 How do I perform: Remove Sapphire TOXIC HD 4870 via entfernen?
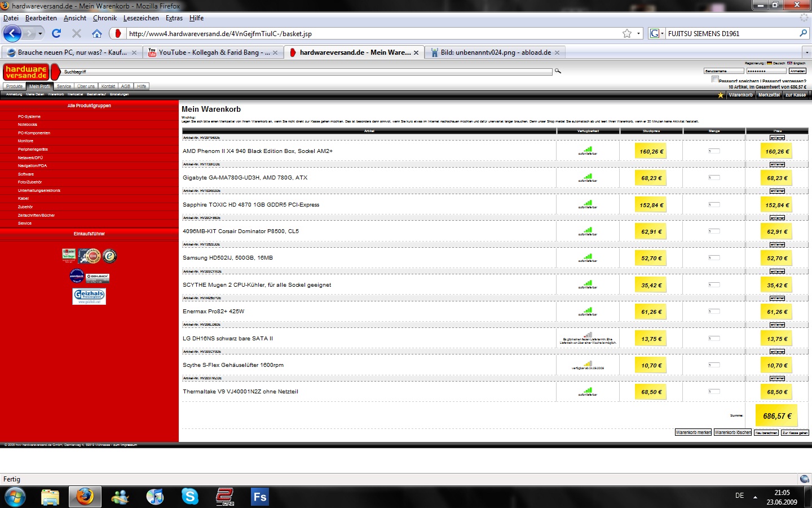(x=777, y=191)
